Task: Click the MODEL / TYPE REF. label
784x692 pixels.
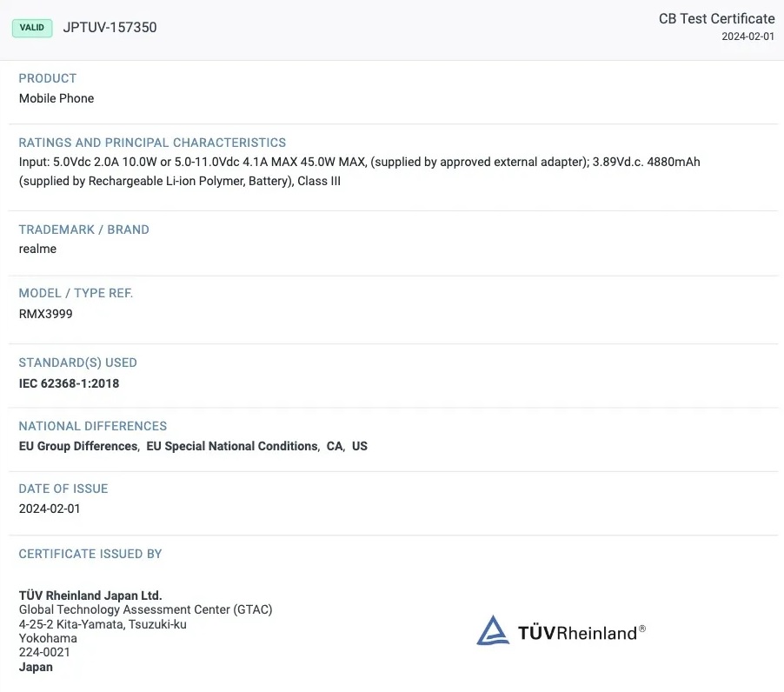Action: tap(76, 293)
